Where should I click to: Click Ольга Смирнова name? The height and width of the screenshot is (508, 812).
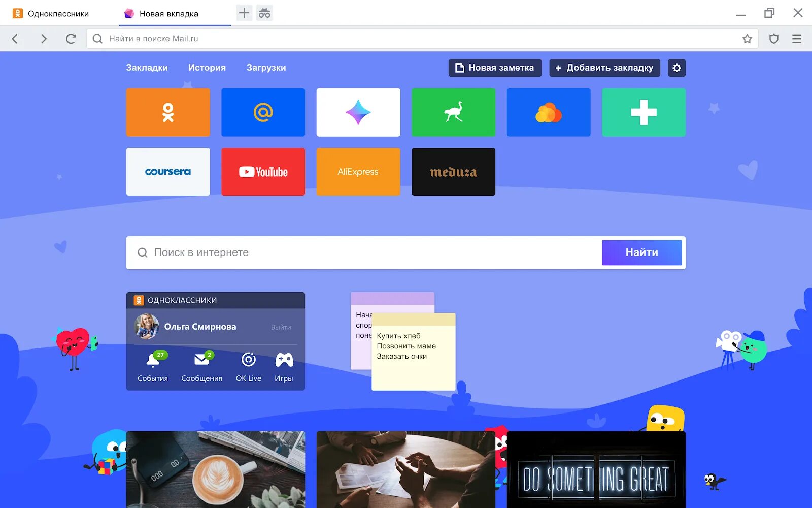[200, 327]
